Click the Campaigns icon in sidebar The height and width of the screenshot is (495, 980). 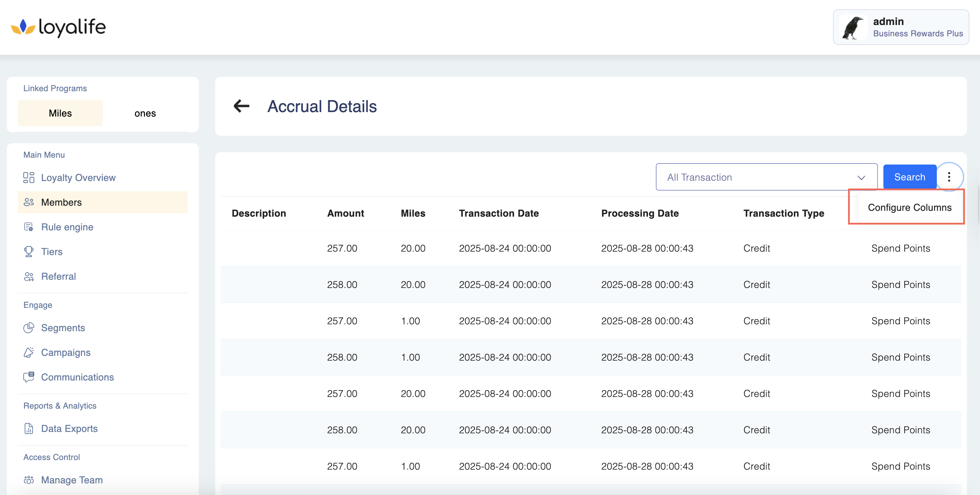(28, 353)
